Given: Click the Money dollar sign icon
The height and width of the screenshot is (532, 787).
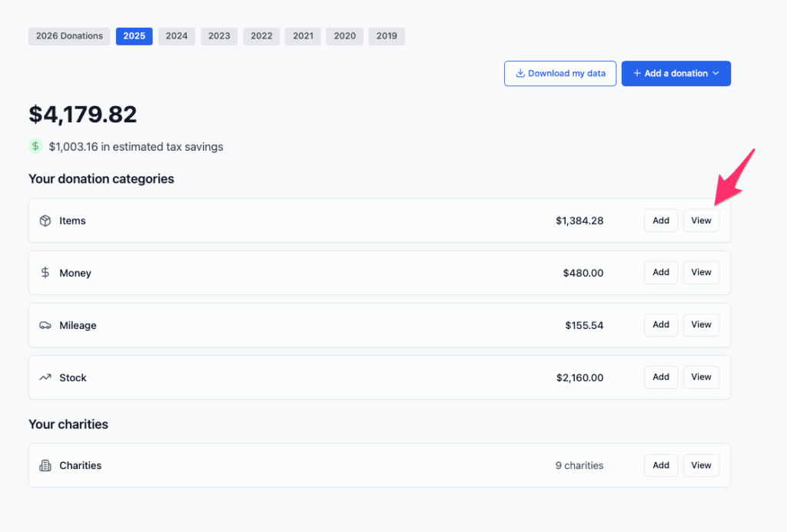Looking at the screenshot, I should coord(45,273).
